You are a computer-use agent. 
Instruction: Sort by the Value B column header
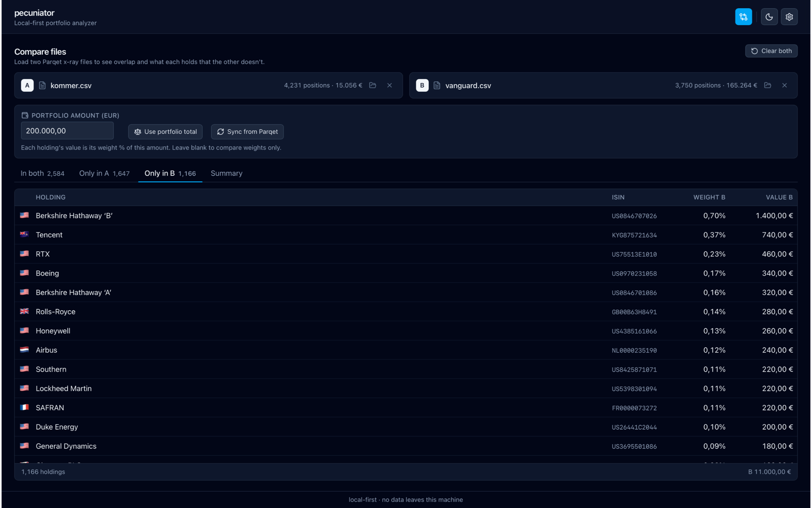click(779, 197)
